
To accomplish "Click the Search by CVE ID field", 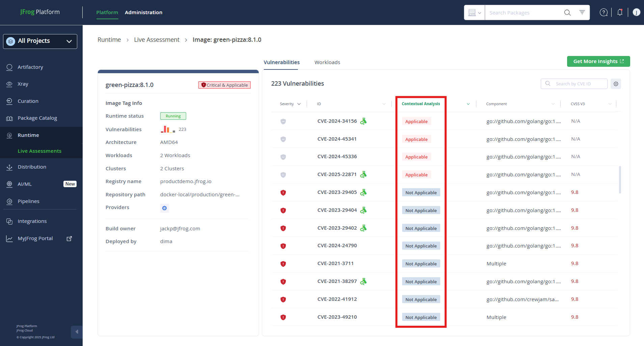I will pos(573,84).
